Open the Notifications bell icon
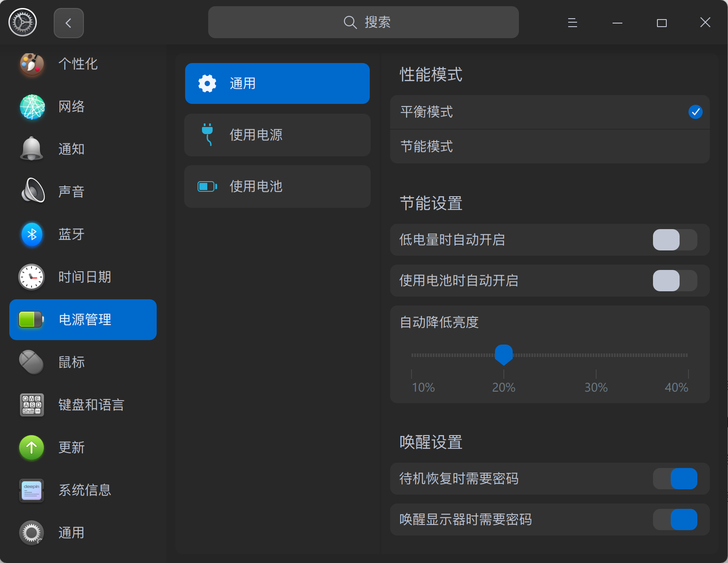Screen dimensions: 728x563 click(32, 149)
